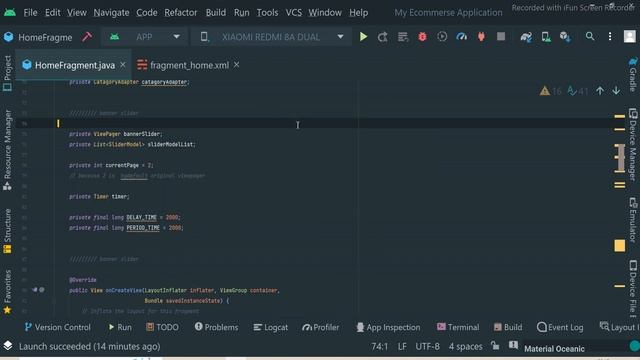The width and height of the screenshot is (640, 360).
Task: Open the Profiler tool window
Action: (320, 327)
